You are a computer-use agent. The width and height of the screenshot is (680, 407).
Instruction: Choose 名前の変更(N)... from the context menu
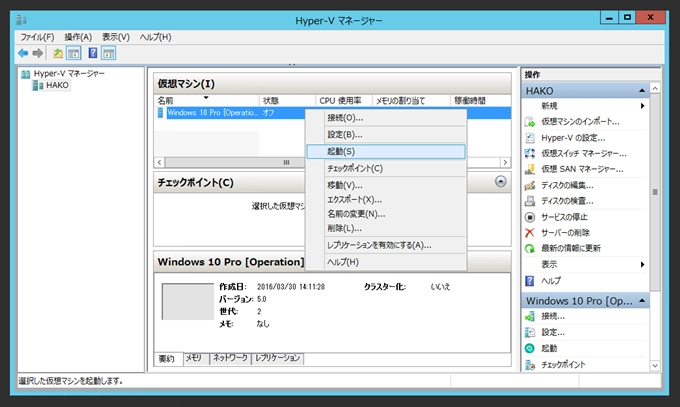click(x=386, y=214)
